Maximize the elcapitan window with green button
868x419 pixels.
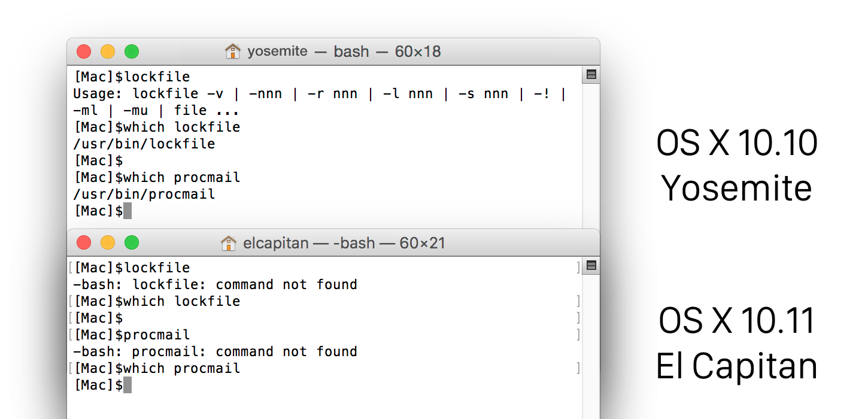pyautogui.click(x=132, y=242)
